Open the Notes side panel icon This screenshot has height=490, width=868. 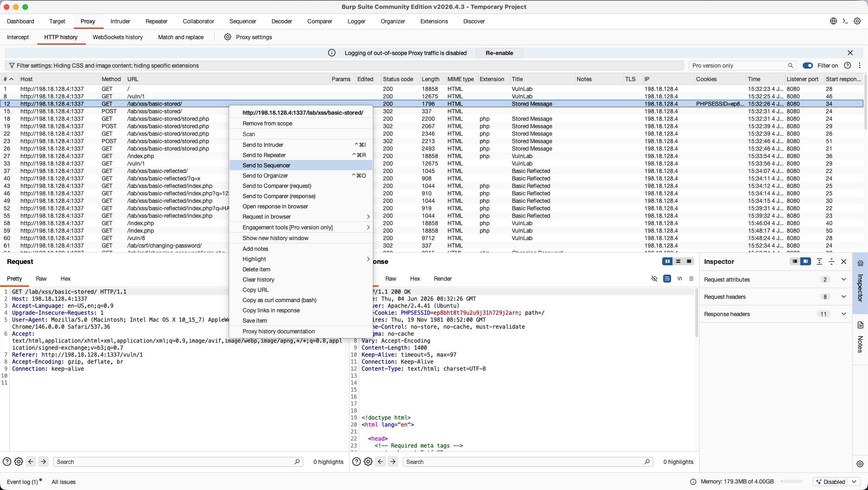[860, 325]
